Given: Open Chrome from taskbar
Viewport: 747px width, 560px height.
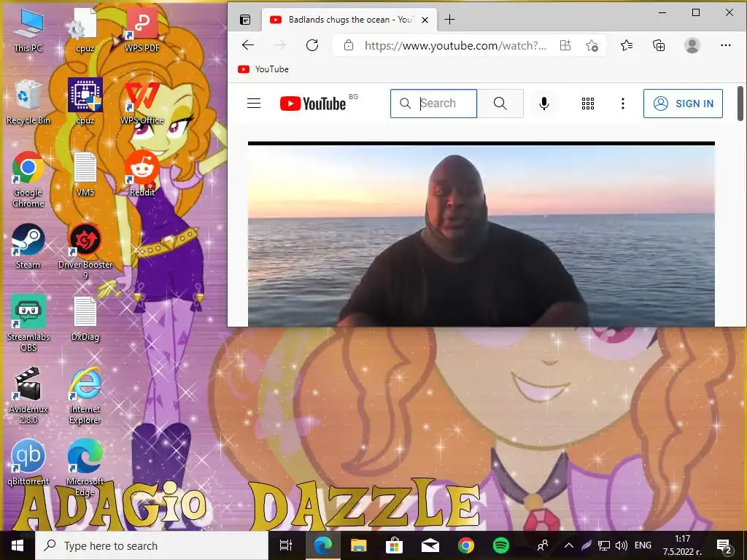Looking at the screenshot, I should click(466, 545).
